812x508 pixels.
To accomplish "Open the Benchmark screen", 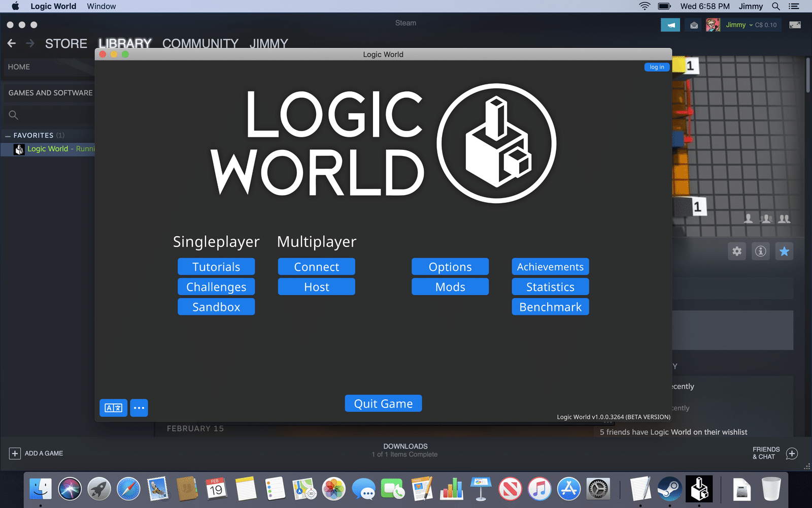I will (x=550, y=307).
